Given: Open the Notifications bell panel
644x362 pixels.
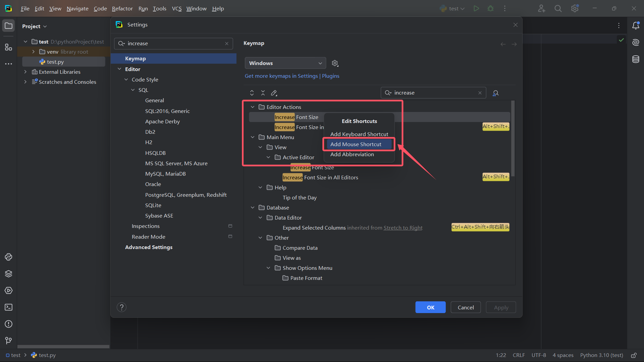Looking at the screenshot, I should click(x=636, y=26).
